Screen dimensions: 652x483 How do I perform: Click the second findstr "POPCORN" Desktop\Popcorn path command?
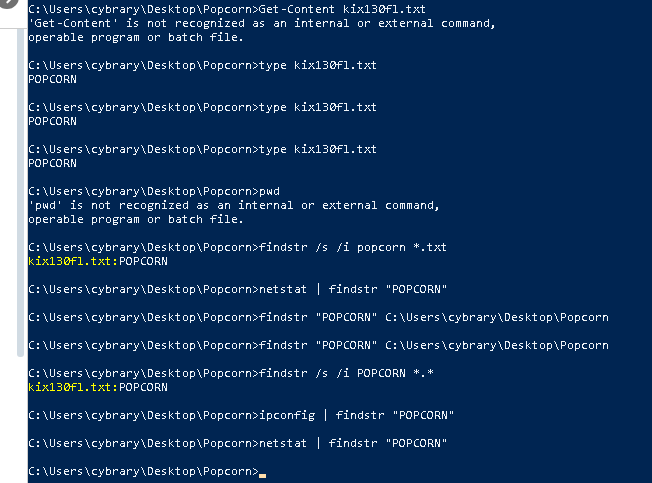[x=433, y=345]
